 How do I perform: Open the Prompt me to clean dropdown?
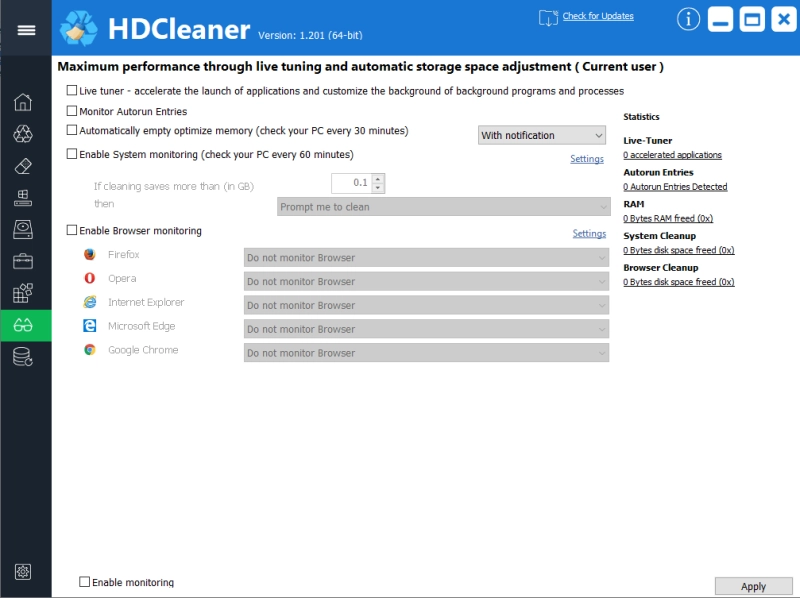click(443, 207)
